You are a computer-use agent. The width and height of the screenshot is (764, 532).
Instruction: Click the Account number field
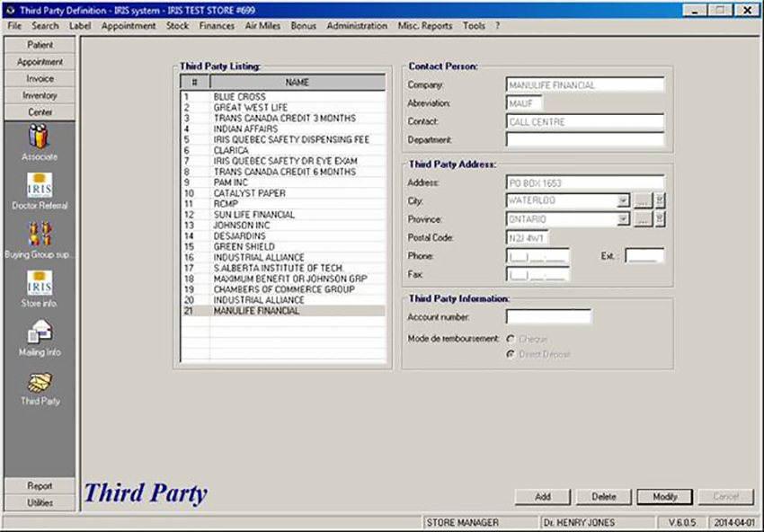pyautogui.click(x=548, y=316)
